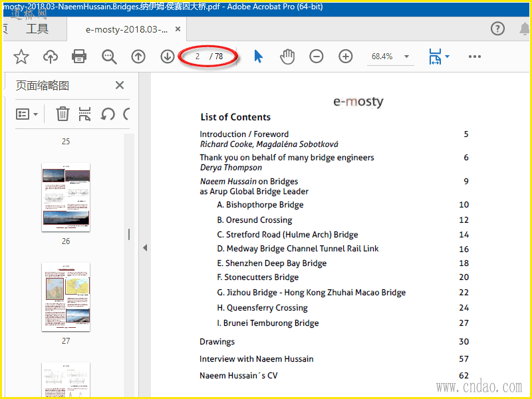Click the thumbnail label 25
The width and height of the screenshot is (532, 399).
(x=66, y=142)
